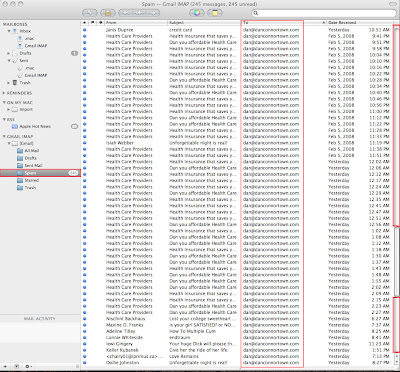Select Gmail IMAP under Inbox
This screenshot has width=400, height=372.
tap(40, 46)
